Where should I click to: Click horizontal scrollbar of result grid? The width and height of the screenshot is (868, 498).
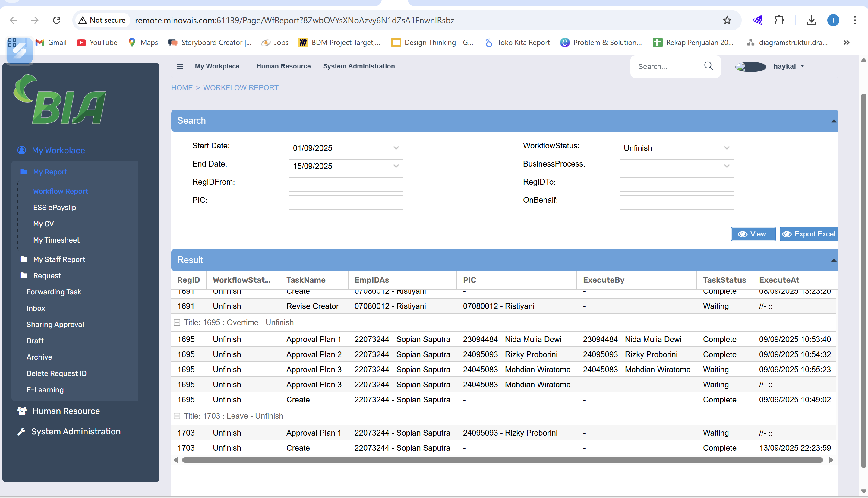[x=502, y=460]
